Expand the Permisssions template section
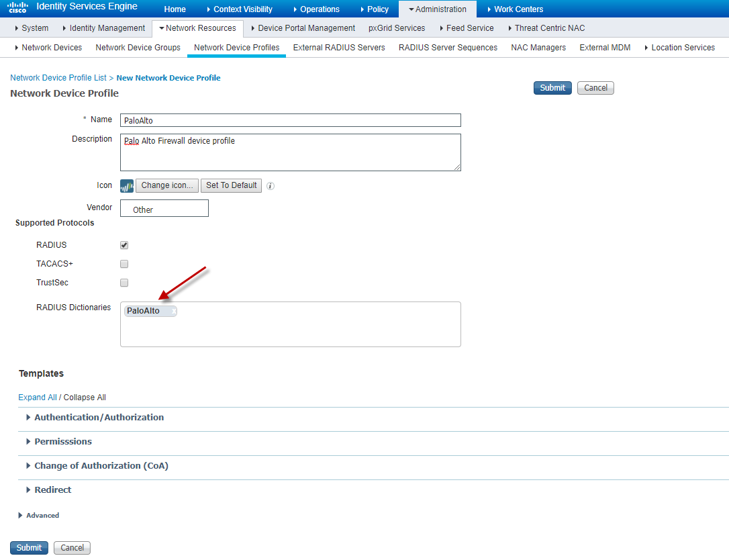The image size is (729, 560). click(59, 442)
